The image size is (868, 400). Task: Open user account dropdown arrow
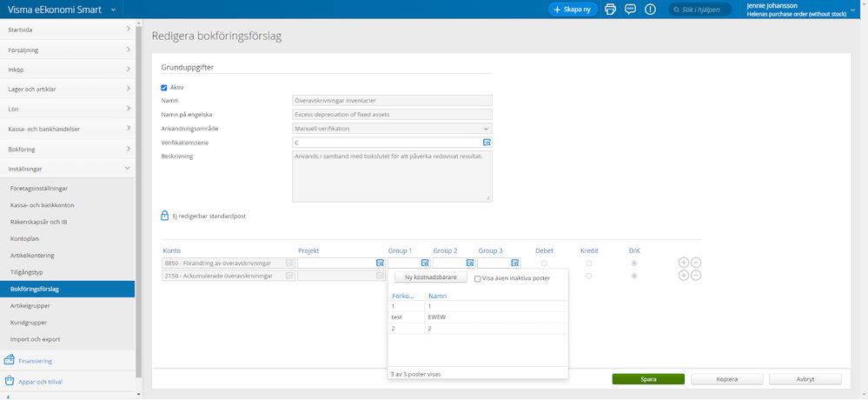pos(857,10)
